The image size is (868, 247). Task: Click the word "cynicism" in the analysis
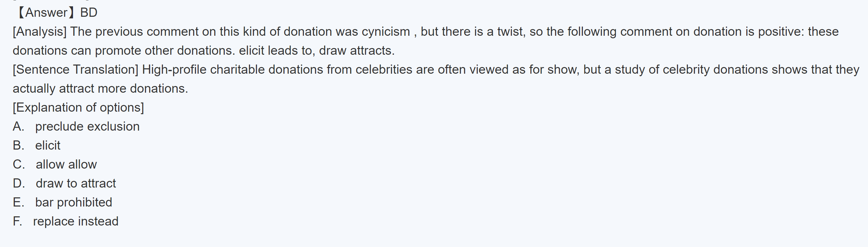click(x=385, y=32)
